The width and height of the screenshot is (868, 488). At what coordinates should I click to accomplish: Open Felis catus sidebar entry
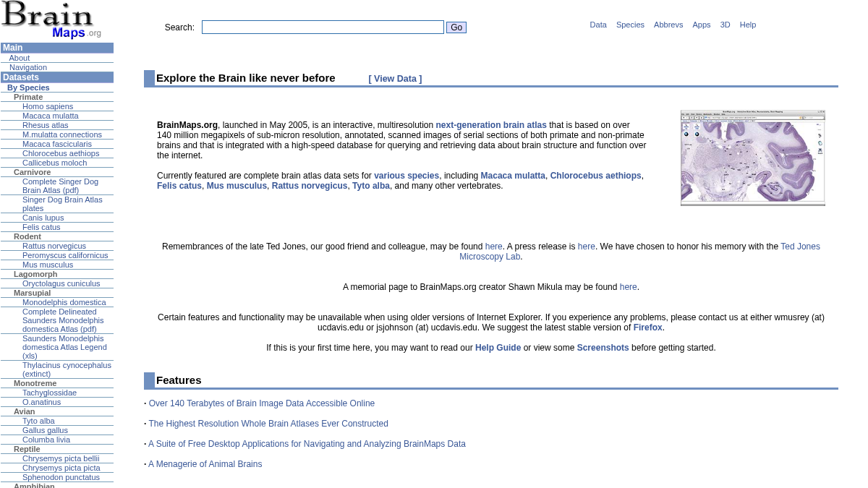(41, 227)
